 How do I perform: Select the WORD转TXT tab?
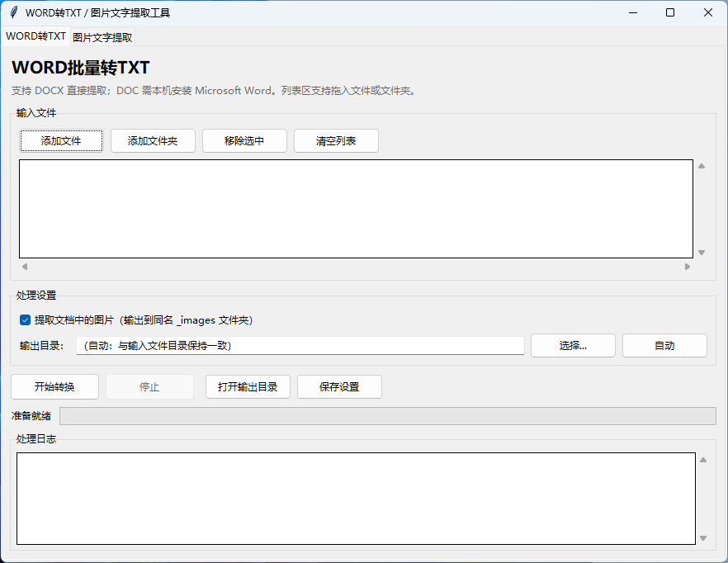tap(35, 36)
